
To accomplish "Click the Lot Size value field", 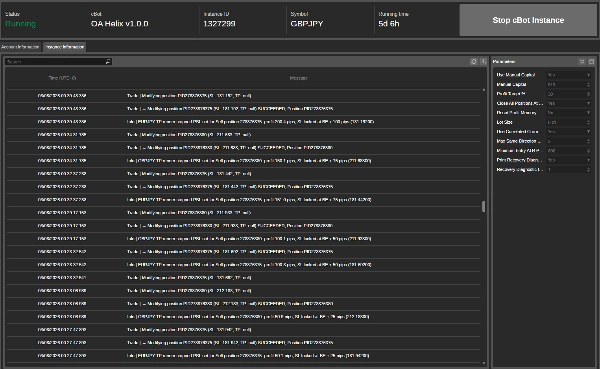I will [x=566, y=122].
